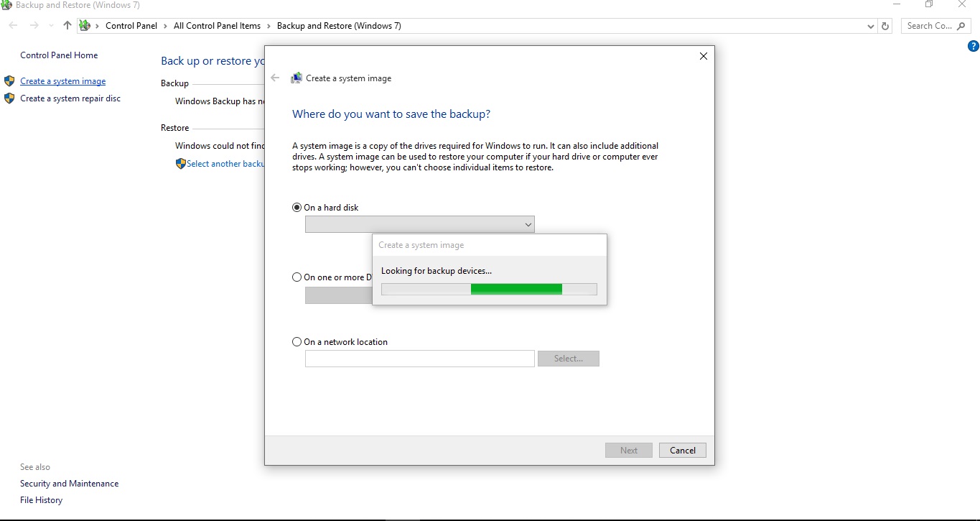The width and height of the screenshot is (980, 521).
Task: Click the Backup section heading
Action: (174, 83)
